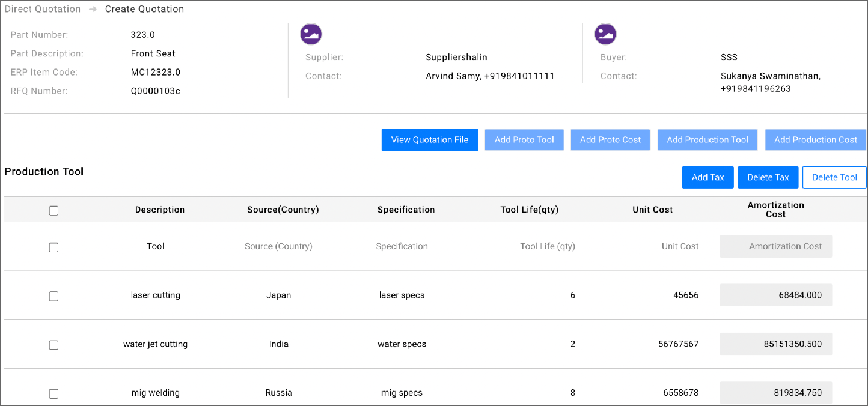868x406 pixels.
Task: Click the Add Production Cost button
Action: tap(815, 140)
